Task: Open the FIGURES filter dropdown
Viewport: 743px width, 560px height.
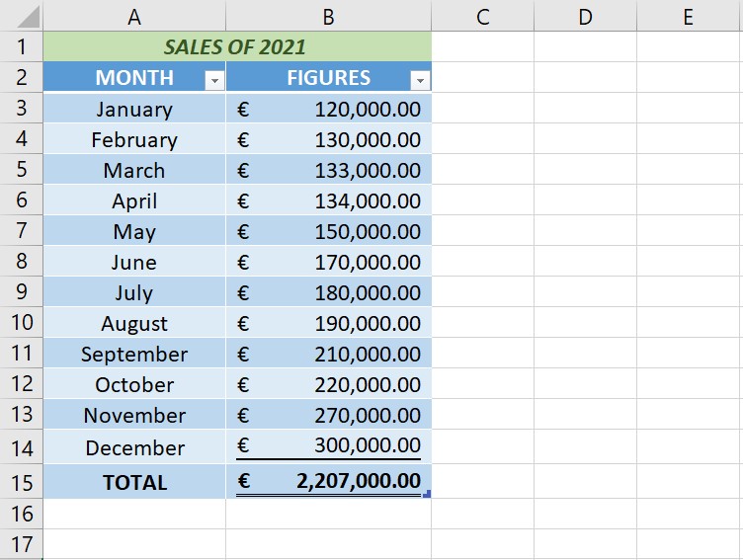Action: 421,81
